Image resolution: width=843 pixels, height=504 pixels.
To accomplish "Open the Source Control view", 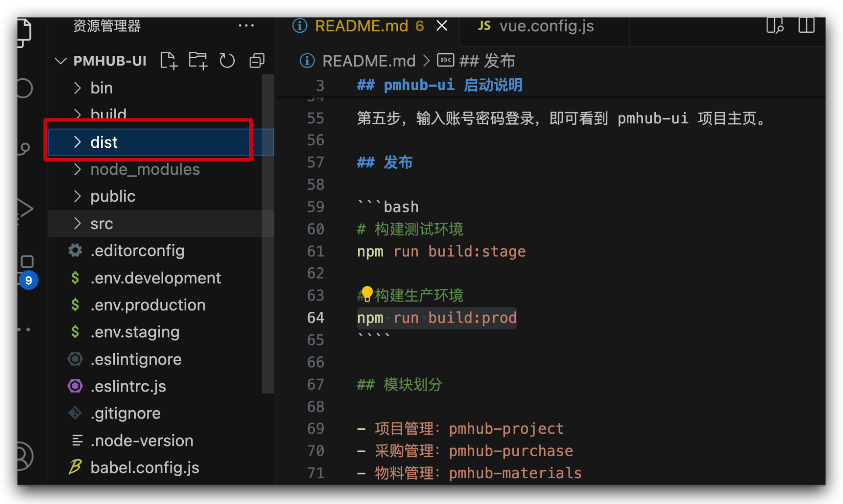I will point(27,148).
